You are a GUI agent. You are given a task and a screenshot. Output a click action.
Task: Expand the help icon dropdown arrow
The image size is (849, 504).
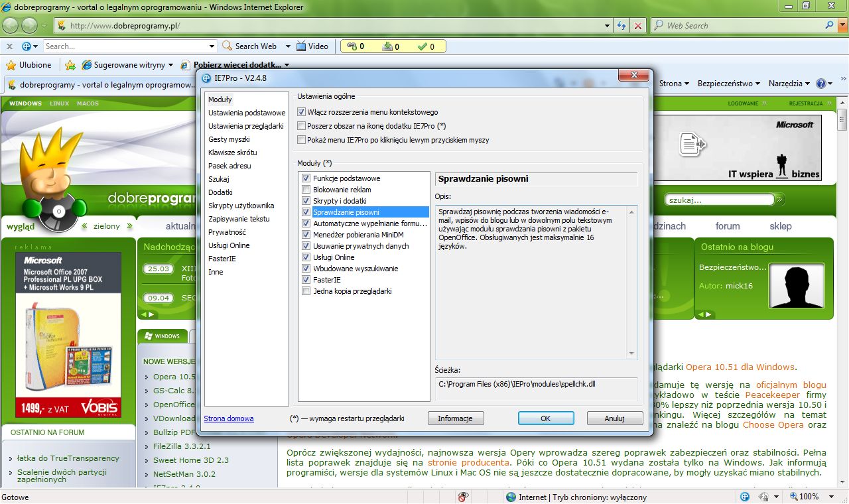tap(830, 84)
